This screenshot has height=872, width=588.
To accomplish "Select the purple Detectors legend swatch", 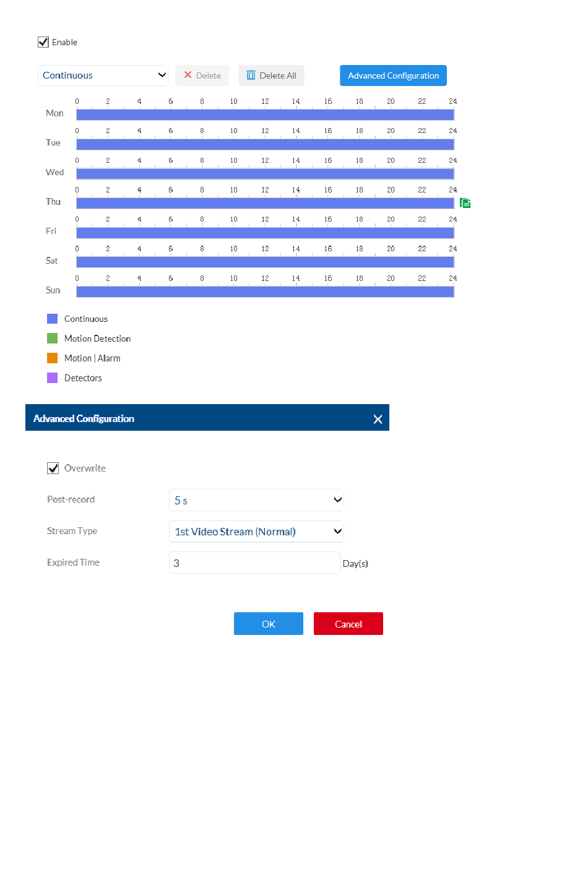I will tap(53, 378).
